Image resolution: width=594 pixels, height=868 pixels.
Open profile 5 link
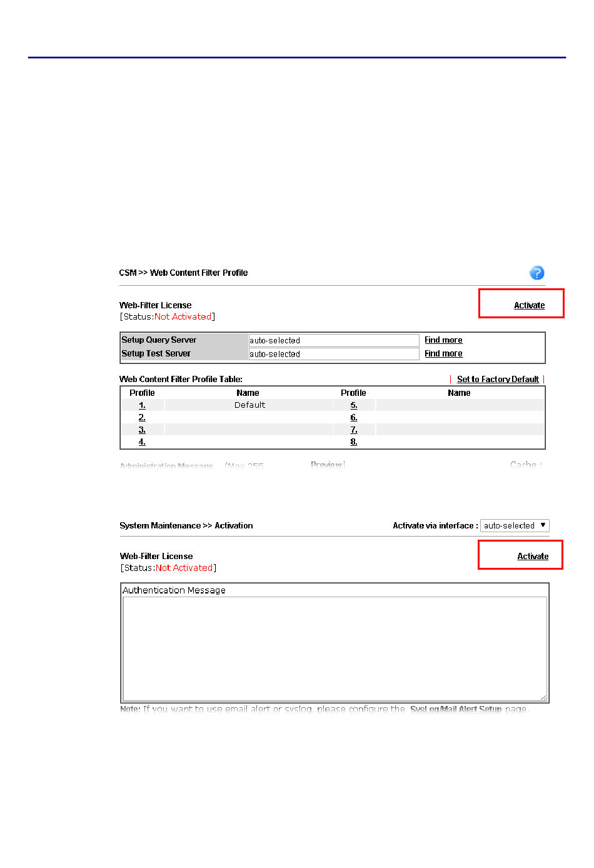[x=354, y=405]
